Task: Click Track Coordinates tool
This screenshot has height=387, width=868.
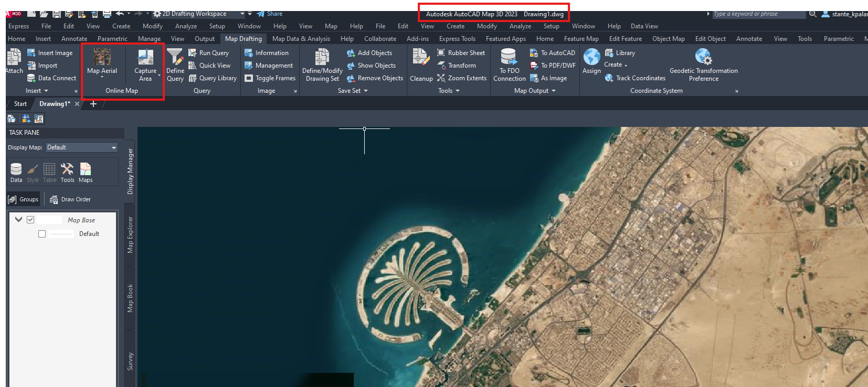Action: (x=636, y=78)
